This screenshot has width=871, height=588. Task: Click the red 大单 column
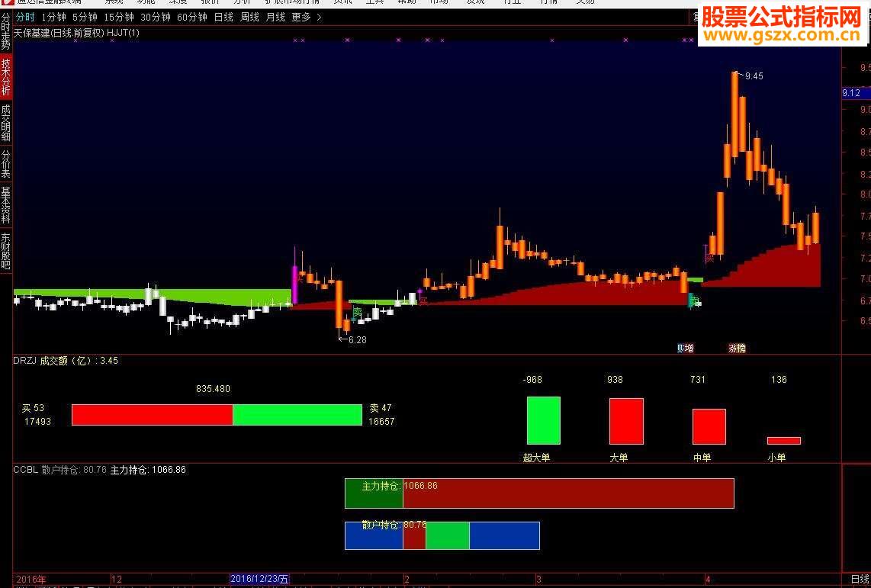[627, 421]
